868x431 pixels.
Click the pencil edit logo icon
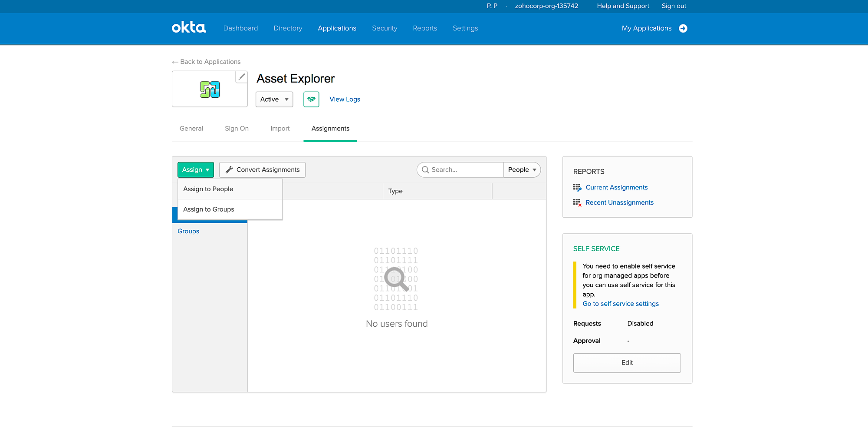(242, 77)
